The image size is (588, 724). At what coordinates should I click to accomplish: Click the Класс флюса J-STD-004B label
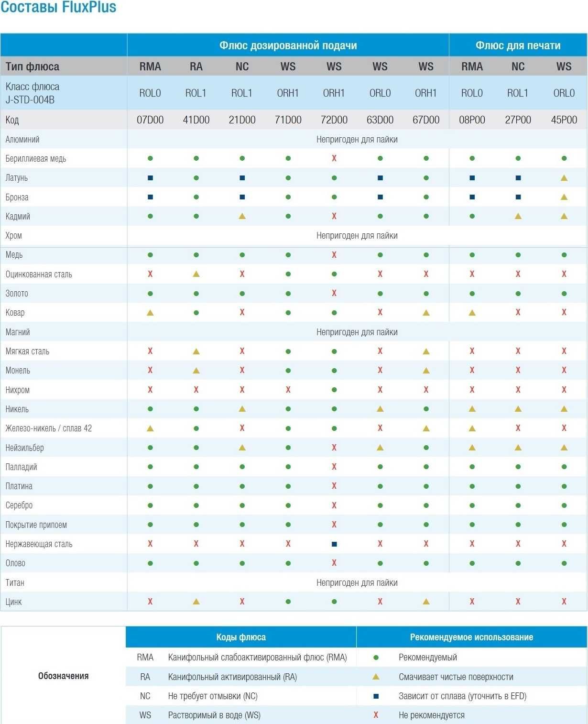point(33,93)
